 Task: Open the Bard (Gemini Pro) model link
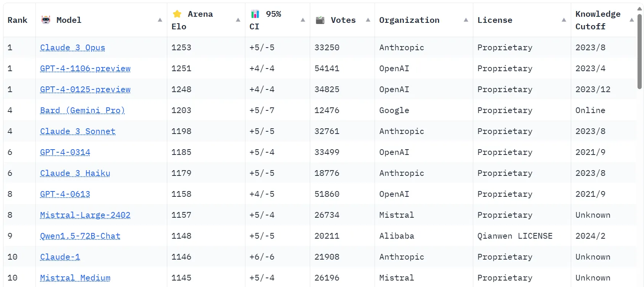tap(82, 110)
